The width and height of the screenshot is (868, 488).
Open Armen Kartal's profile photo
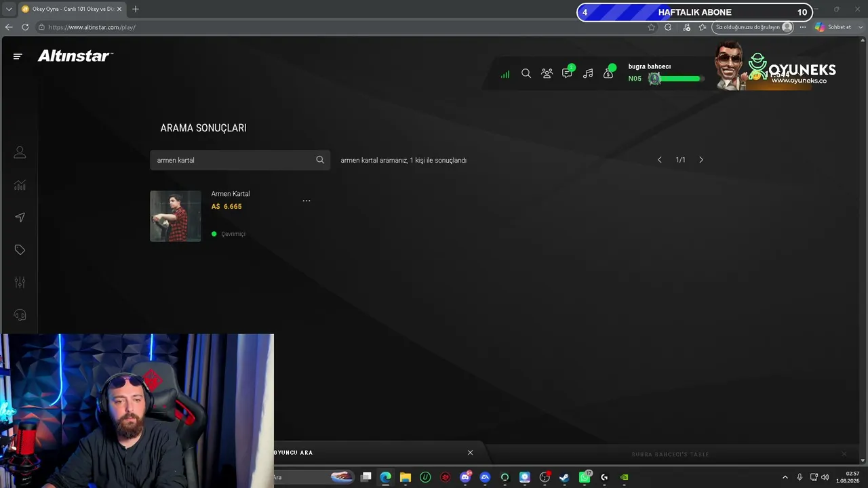(x=176, y=216)
